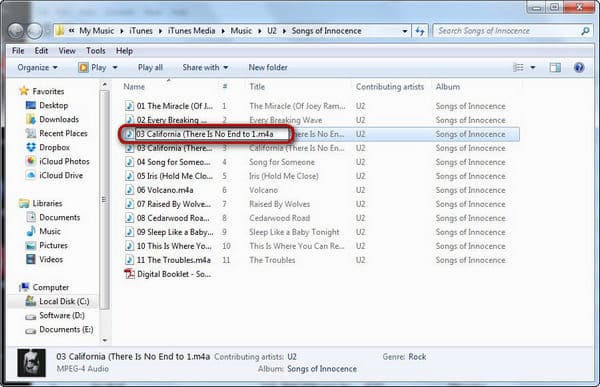Open the Help menu
600x387 pixels.
point(124,51)
